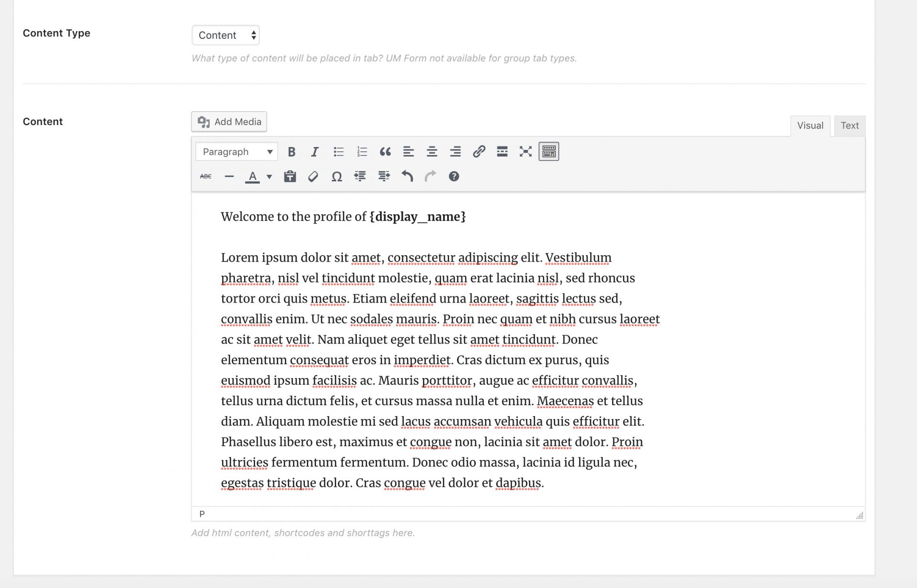Toggle bold formatting in the editor toolbar
The width and height of the screenshot is (917, 588).
coord(291,152)
